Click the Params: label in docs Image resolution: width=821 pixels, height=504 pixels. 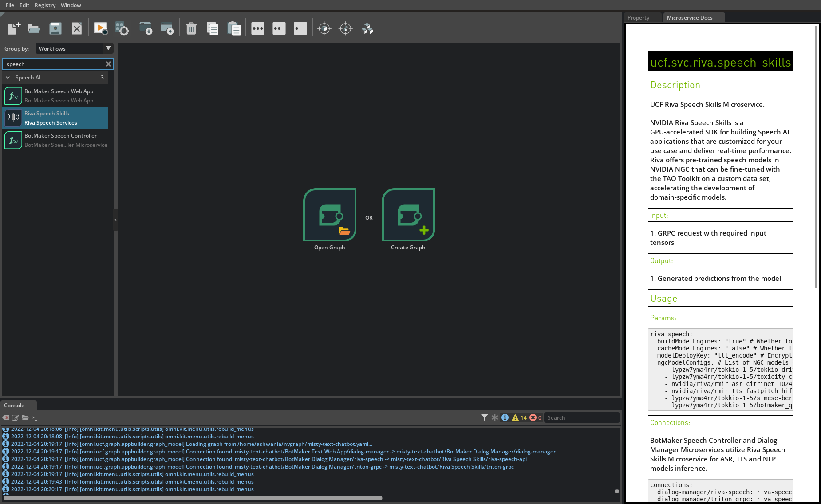tap(663, 318)
